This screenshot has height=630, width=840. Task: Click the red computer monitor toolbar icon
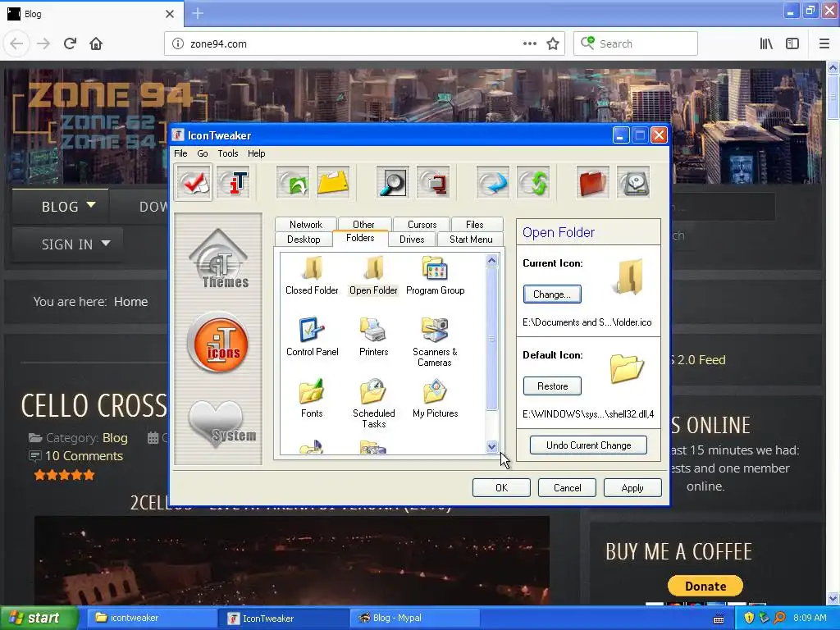click(433, 183)
